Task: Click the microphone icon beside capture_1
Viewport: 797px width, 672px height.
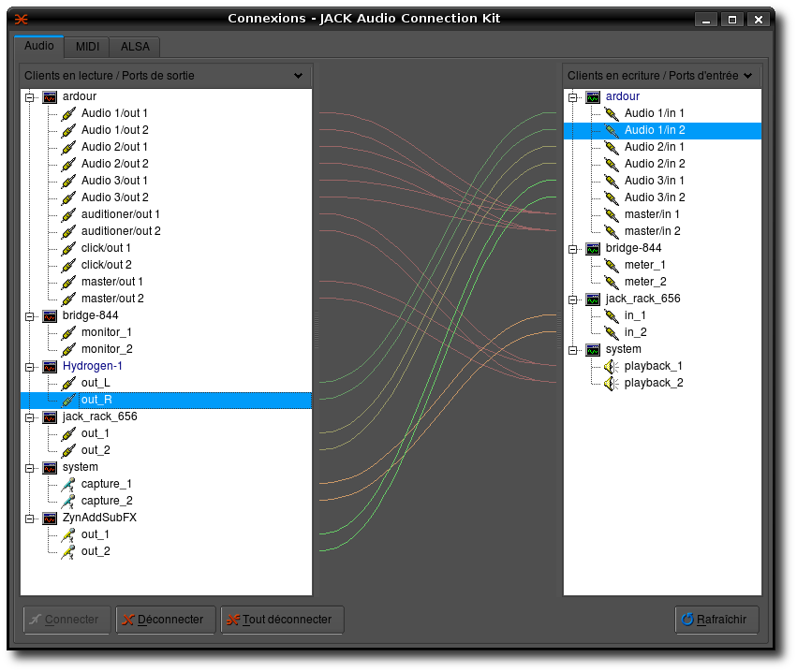Action: point(68,485)
